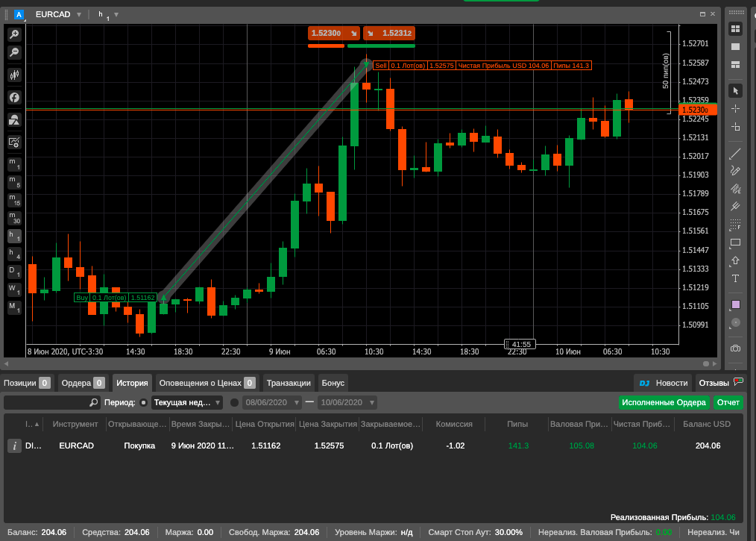This screenshot has width=756, height=541.
Task: Select single chart layout icon
Action: [x=735, y=47]
